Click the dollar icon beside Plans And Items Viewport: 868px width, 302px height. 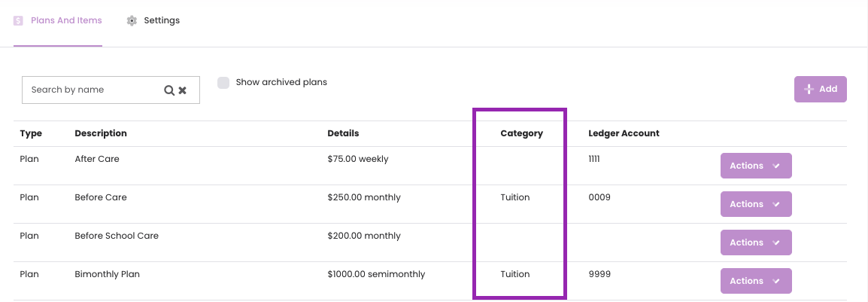point(18,20)
